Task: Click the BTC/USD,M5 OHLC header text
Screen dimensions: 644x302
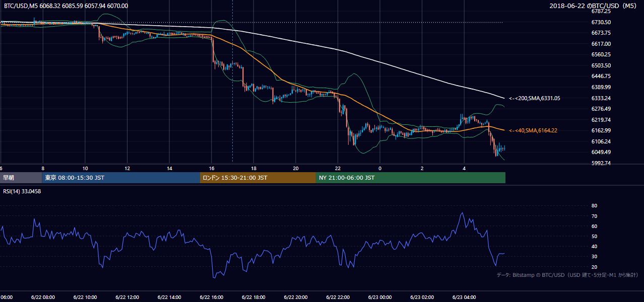Action: coord(66,6)
